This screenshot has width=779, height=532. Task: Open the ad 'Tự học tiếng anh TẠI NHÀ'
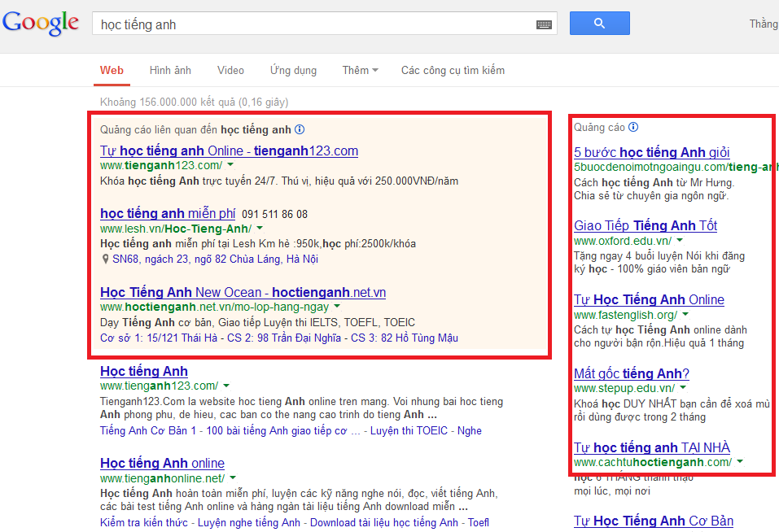(x=652, y=447)
